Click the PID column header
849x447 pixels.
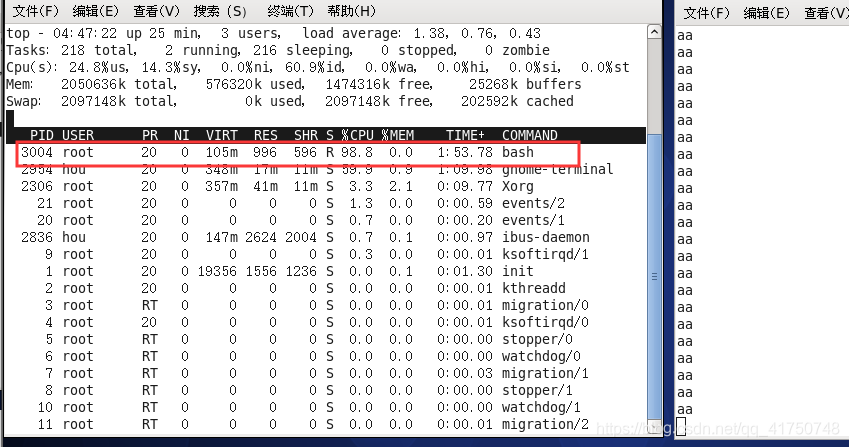(x=42, y=135)
